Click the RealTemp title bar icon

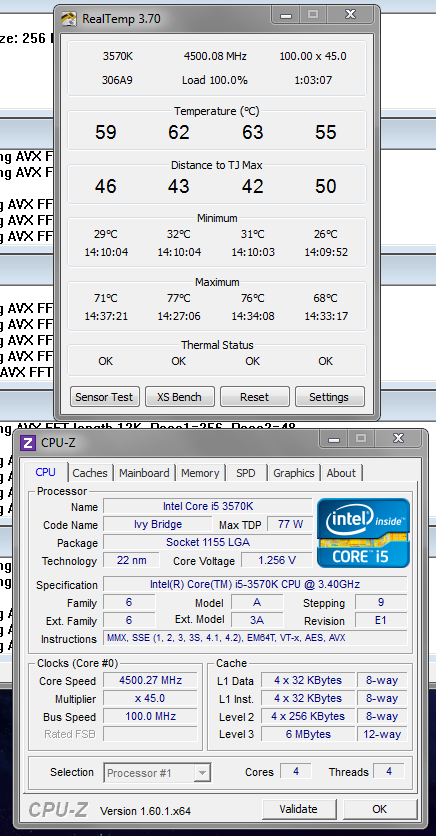coord(68,19)
